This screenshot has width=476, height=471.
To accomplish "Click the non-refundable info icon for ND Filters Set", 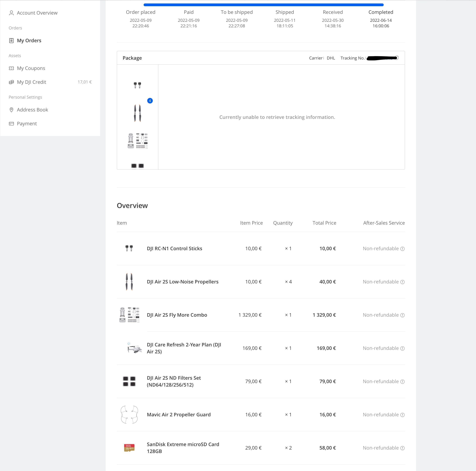I will pos(402,382).
